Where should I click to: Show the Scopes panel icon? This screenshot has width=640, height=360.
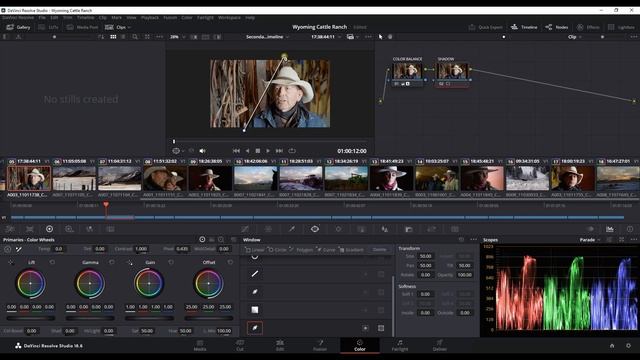(x=609, y=229)
